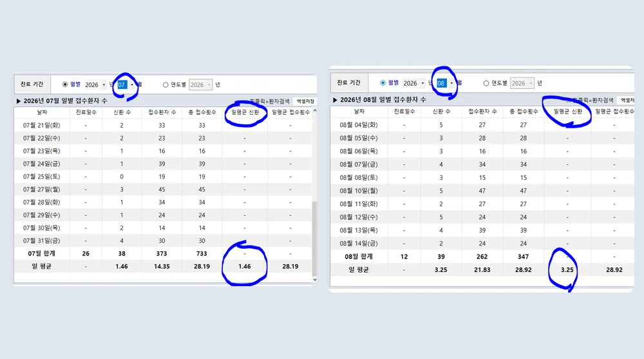644x359 pixels.
Task: Click the 262 total in the August table
Action: tap(482, 256)
